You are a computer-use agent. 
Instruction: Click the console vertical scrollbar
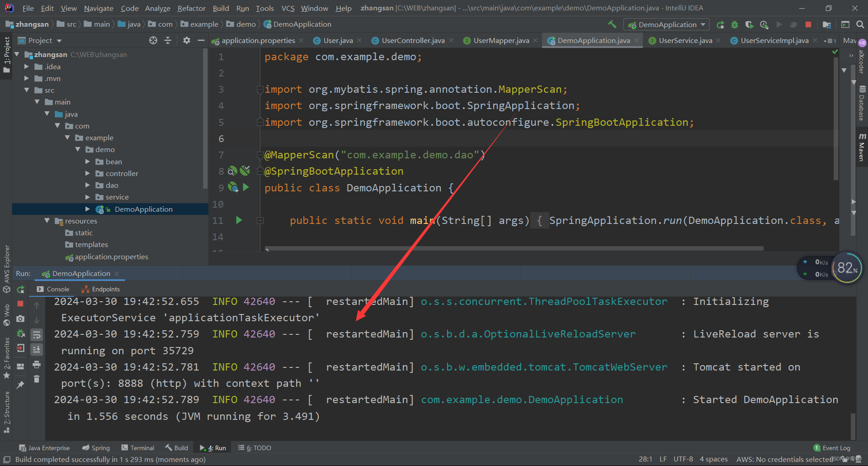(x=853, y=426)
